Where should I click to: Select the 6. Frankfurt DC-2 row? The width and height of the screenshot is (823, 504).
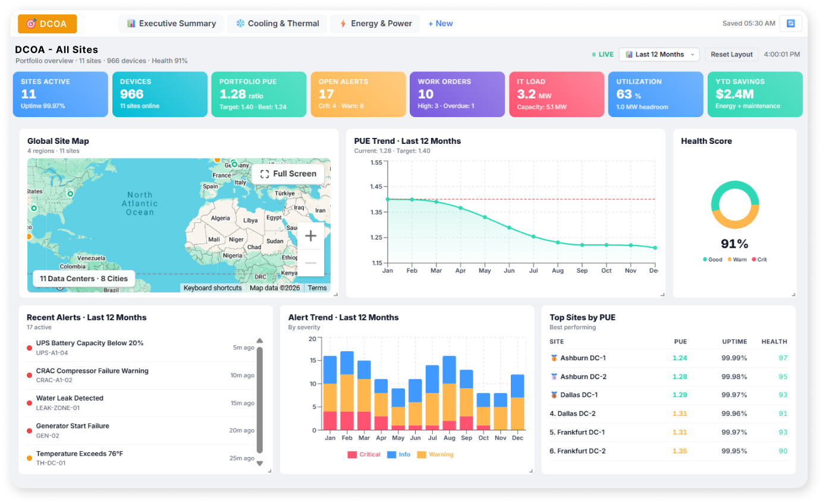pos(668,451)
